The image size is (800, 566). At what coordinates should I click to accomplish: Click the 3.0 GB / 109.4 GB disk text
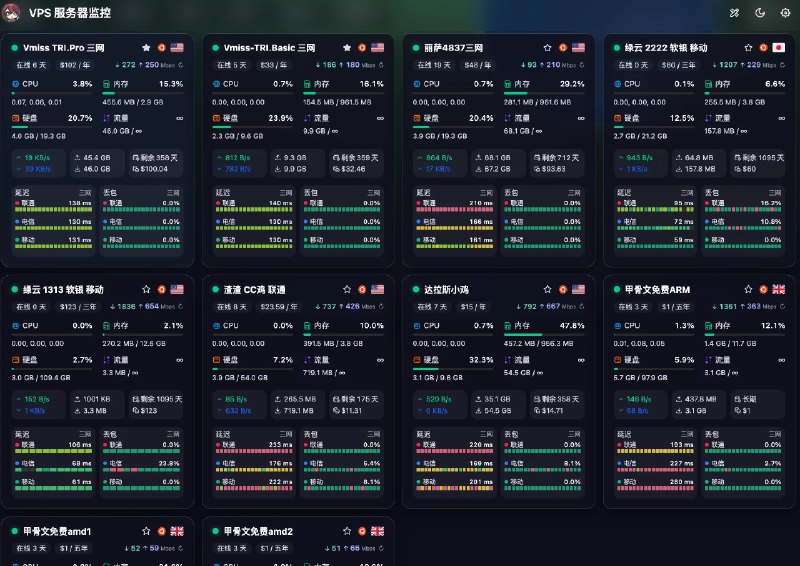pos(41,378)
